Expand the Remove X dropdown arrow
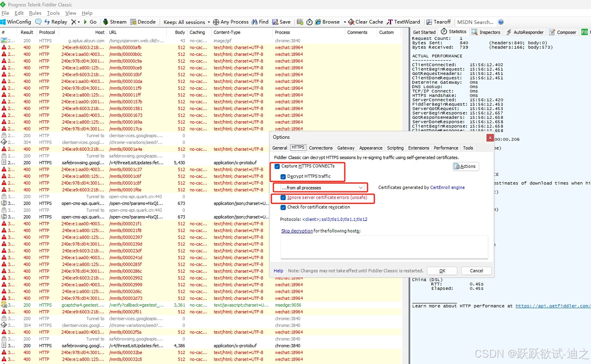This screenshot has height=364, width=591. [x=79, y=22]
